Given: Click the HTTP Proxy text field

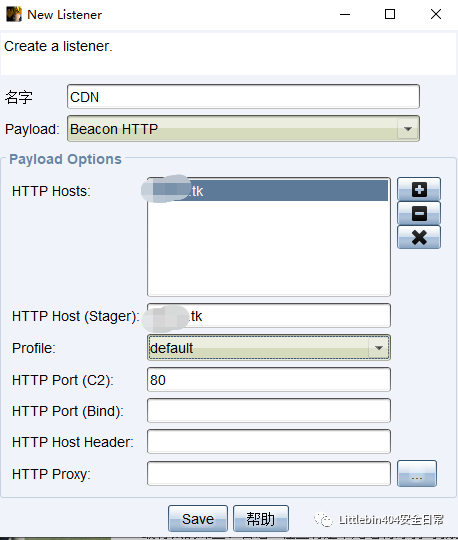Looking at the screenshot, I should (x=269, y=474).
